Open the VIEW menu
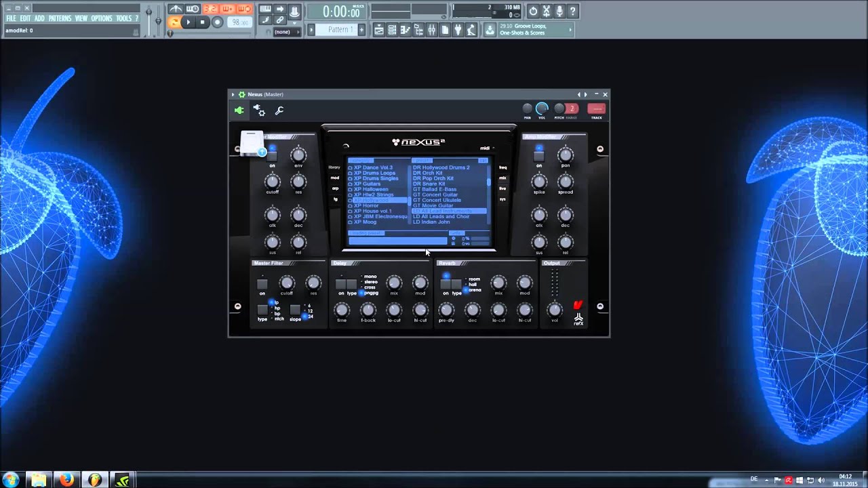The width and height of the screenshot is (868, 488). [x=81, y=18]
